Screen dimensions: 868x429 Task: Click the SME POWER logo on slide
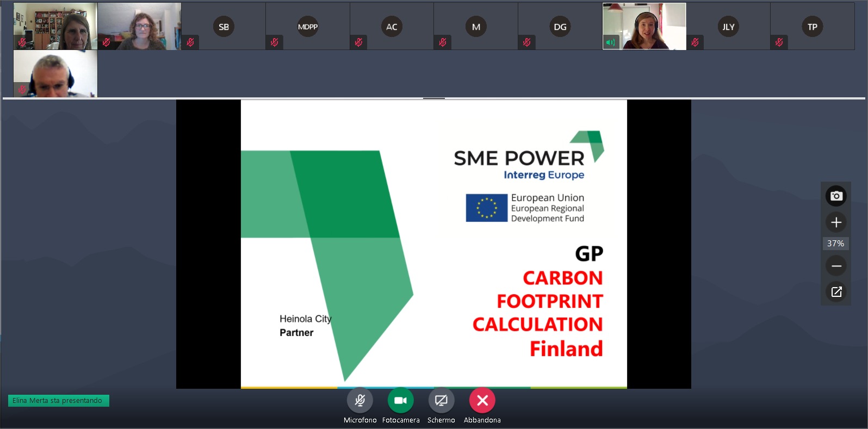(529, 156)
